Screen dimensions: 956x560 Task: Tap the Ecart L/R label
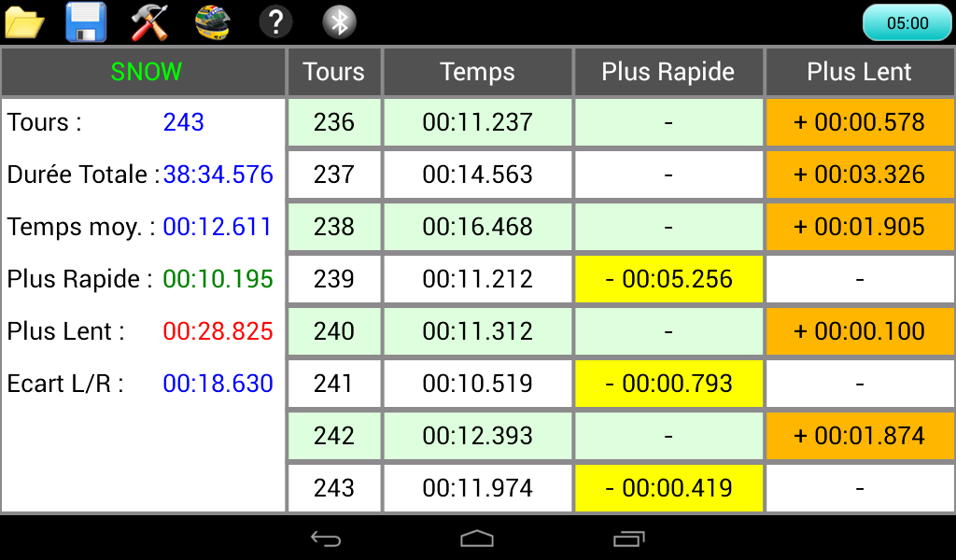coord(65,384)
